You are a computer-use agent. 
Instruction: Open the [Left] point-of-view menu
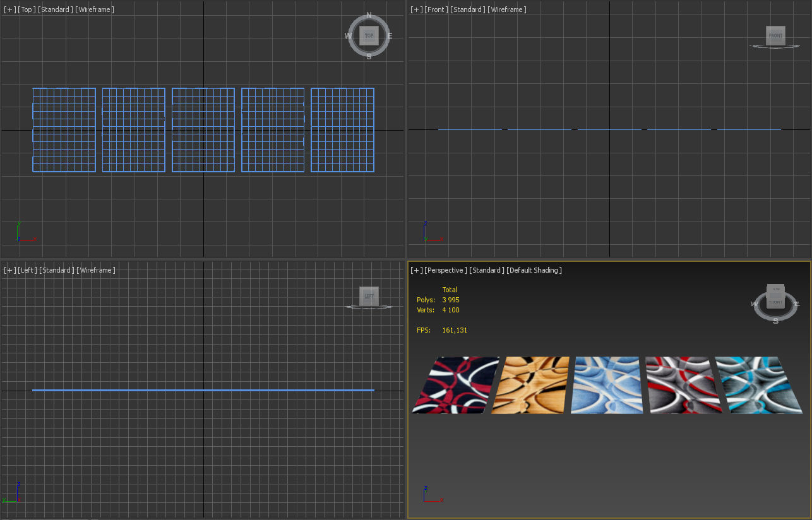pyautogui.click(x=28, y=270)
